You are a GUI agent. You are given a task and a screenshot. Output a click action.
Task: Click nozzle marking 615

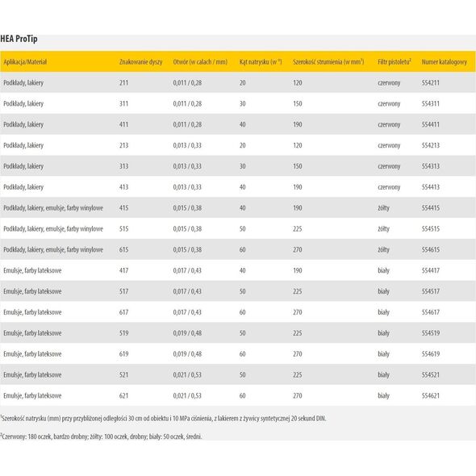(124, 249)
